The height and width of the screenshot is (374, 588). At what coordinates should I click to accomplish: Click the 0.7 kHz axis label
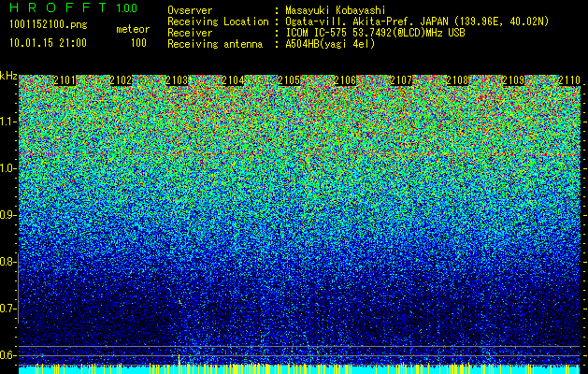(x=7, y=309)
